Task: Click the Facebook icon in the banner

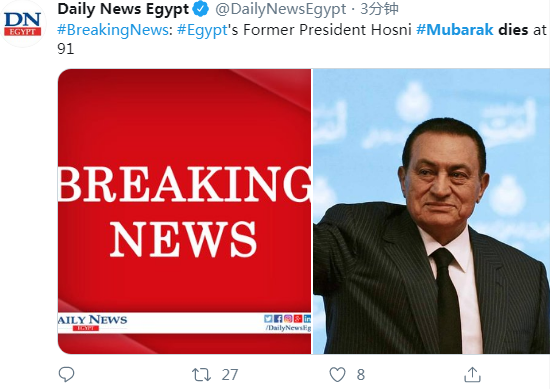Action: coord(278,318)
